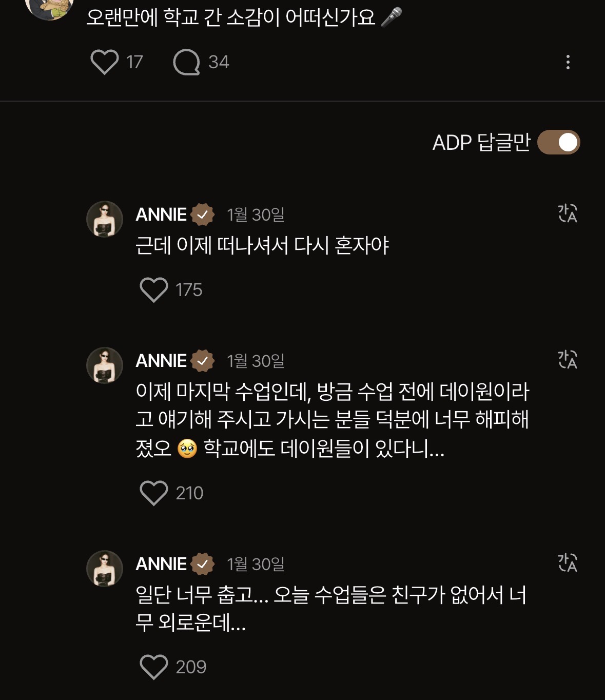
Task: Open the three-dot more options menu
Action: [568, 62]
